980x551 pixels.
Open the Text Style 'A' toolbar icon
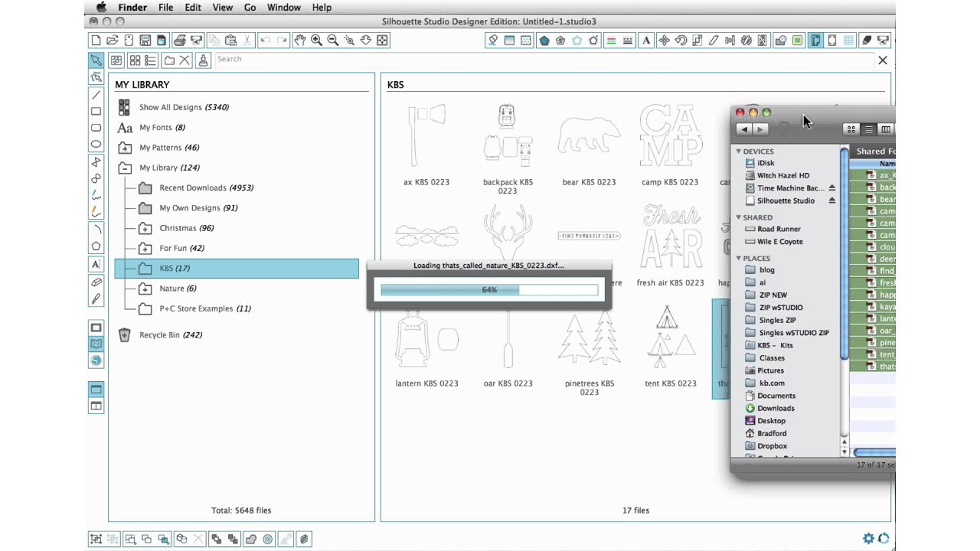646,40
